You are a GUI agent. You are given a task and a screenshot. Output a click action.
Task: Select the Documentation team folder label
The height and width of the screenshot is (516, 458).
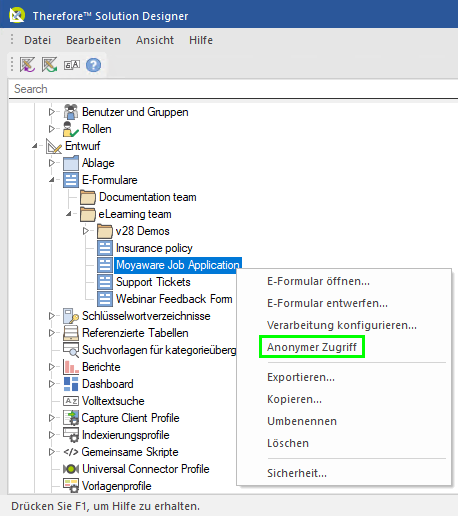(148, 197)
